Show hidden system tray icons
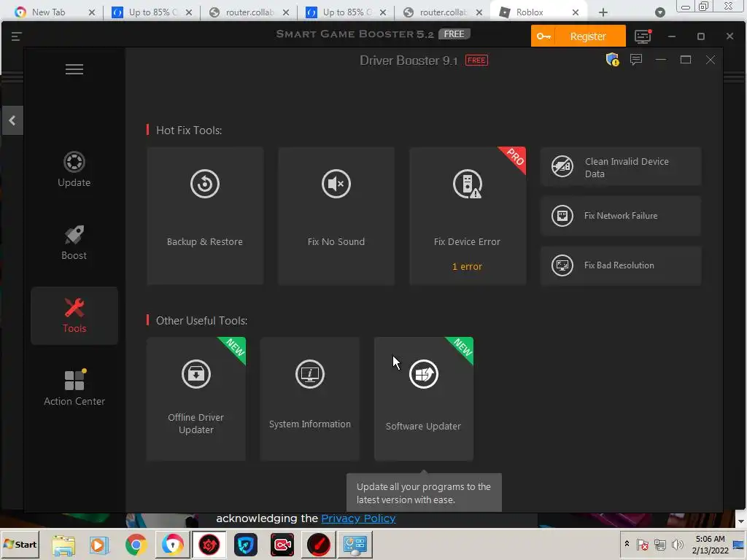The width and height of the screenshot is (747, 560). pyautogui.click(x=627, y=543)
